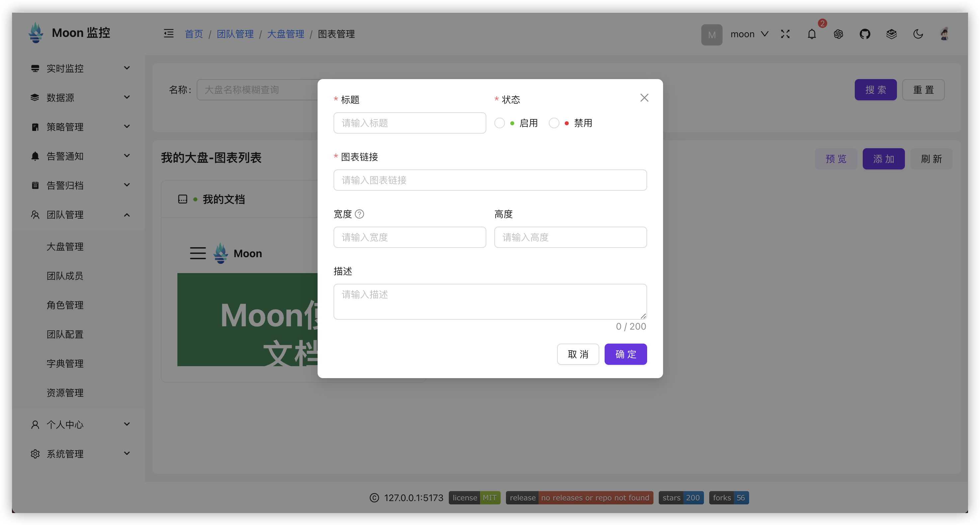980x525 pixels.
Task: Go to 首页 breadcrumb link
Action: click(194, 34)
